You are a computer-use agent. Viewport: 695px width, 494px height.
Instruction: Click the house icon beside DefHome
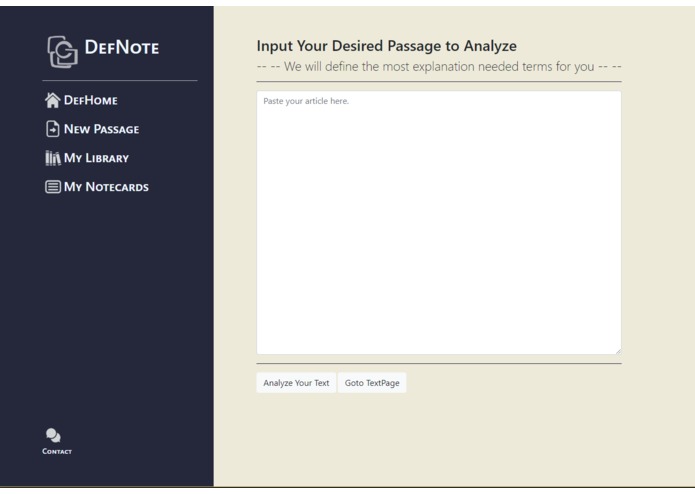(x=52, y=100)
